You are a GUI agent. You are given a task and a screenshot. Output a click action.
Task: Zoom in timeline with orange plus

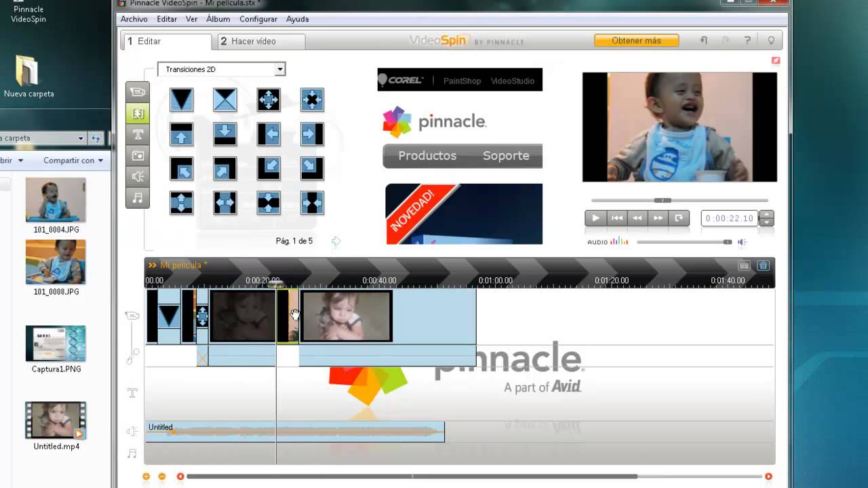146,476
